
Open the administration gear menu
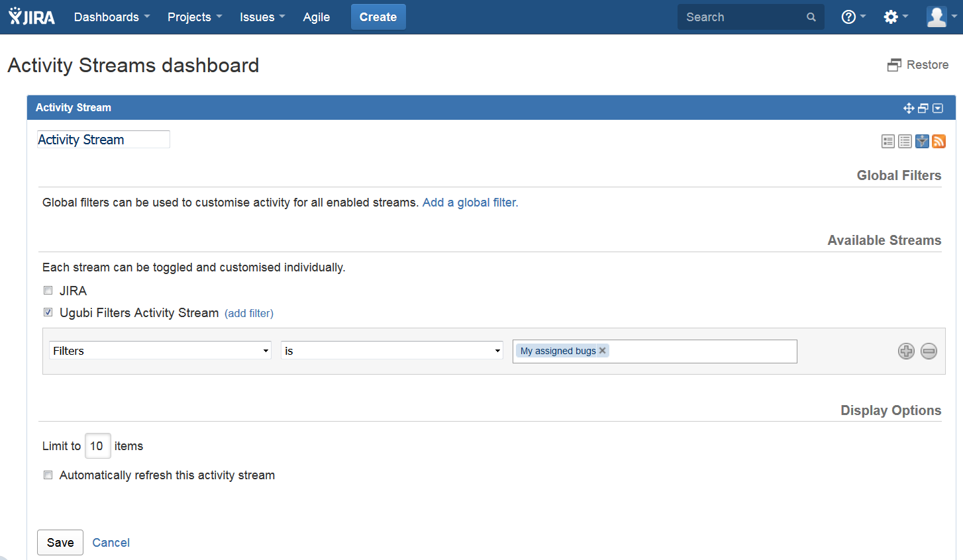pyautogui.click(x=893, y=17)
